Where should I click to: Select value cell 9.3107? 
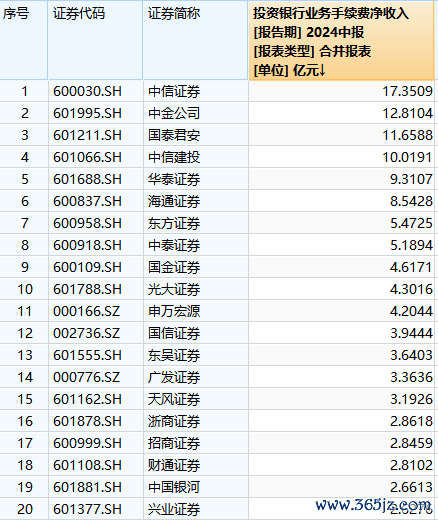342,179
